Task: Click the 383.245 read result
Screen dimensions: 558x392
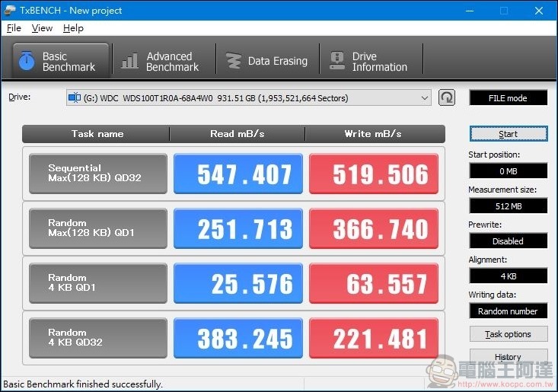Action: [x=238, y=338]
